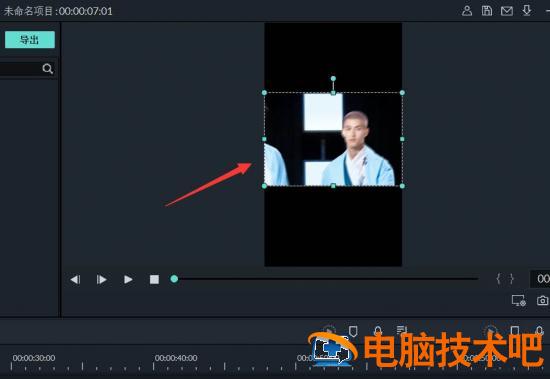Click the bottom-left corner resize handle
This screenshot has width=550, height=379.
pos(264,186)
